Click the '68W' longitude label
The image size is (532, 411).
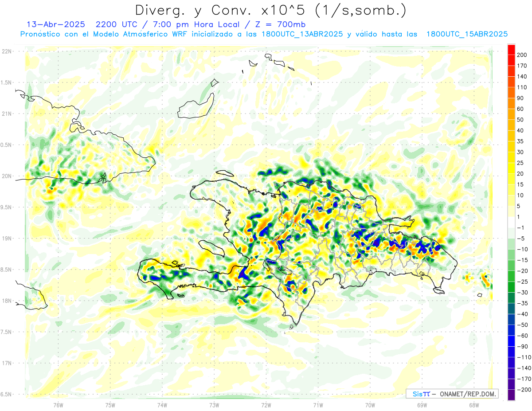point(474,405)
